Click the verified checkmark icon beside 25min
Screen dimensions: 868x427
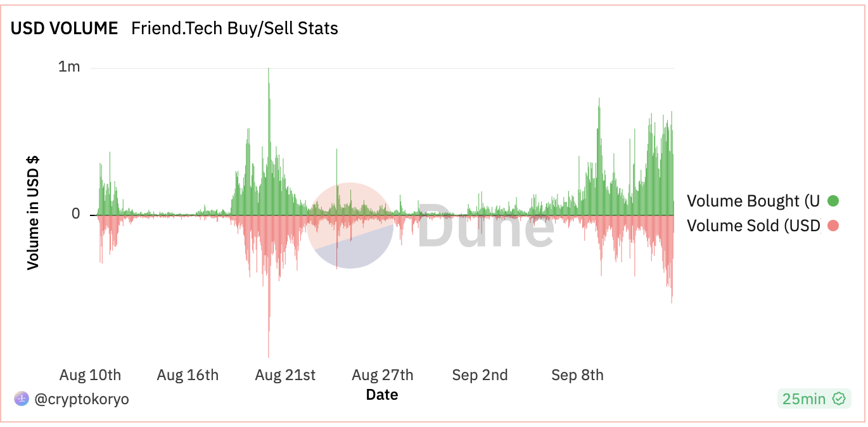click(839, 398)
